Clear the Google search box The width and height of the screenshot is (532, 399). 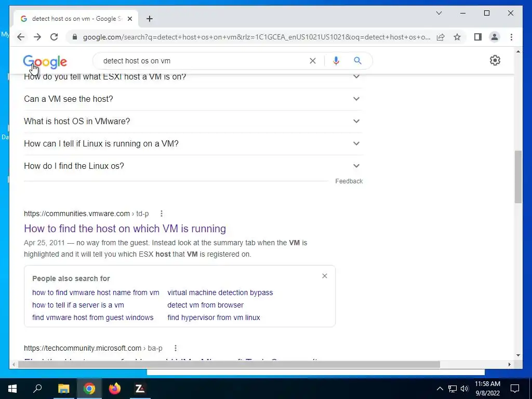coord(312,61)
